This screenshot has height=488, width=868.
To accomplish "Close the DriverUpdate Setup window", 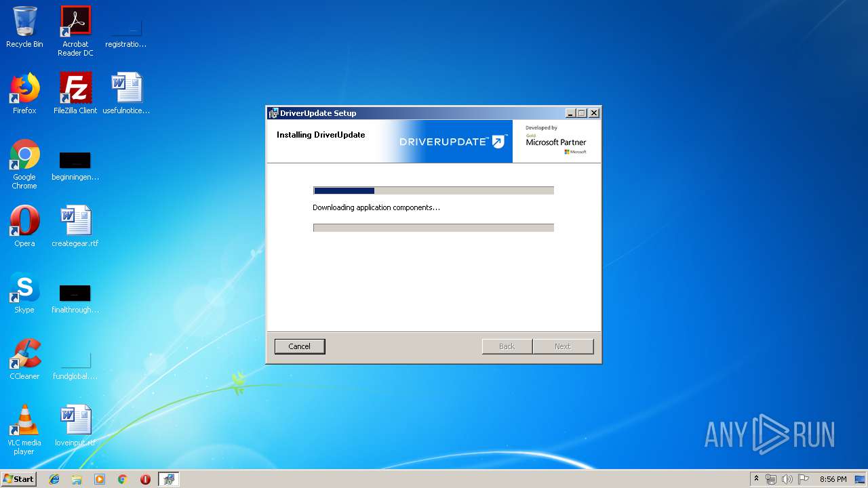I will (x=594, y=113).
